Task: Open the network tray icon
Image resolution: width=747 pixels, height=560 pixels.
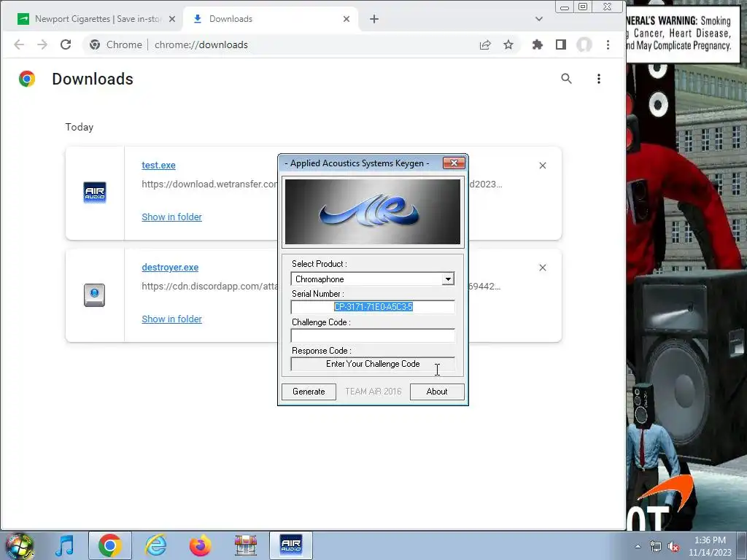Action: pyautogui.click(x=656, y=547)
